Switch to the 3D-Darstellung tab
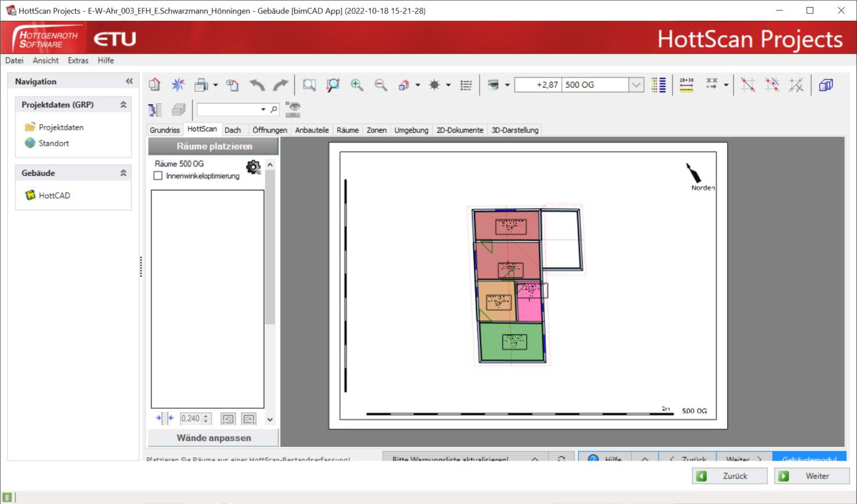857x504 pixels. (x=515, y=130)
